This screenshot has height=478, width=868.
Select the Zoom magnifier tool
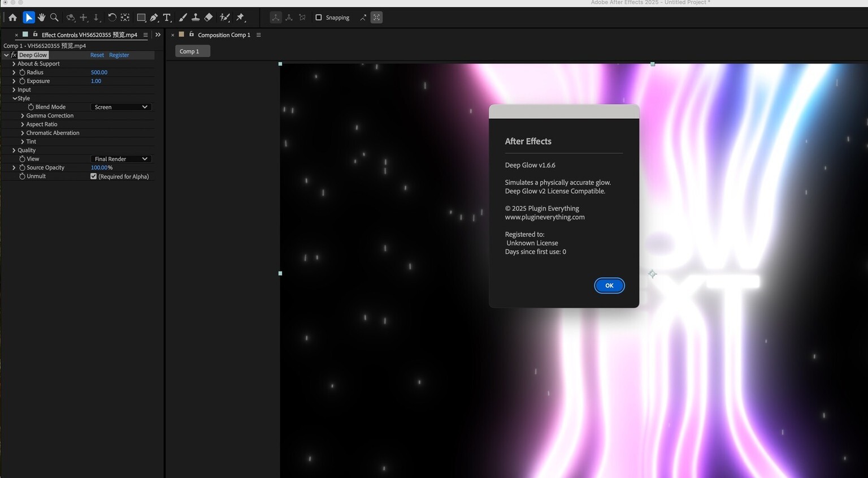pos(54,18)
